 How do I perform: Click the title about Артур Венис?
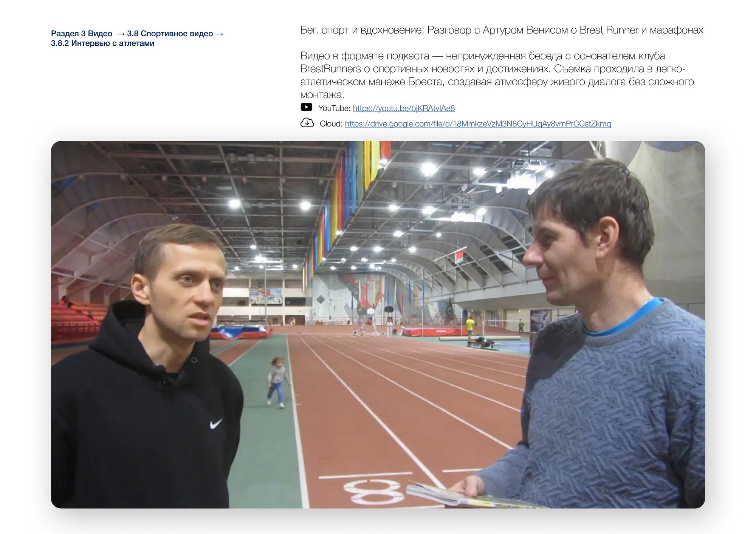(502, 30)
